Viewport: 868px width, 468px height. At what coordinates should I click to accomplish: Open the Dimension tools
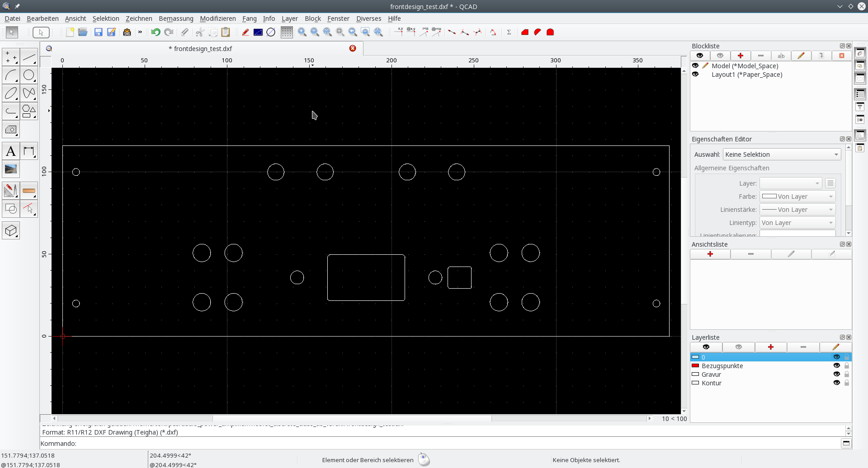[29, 151]
